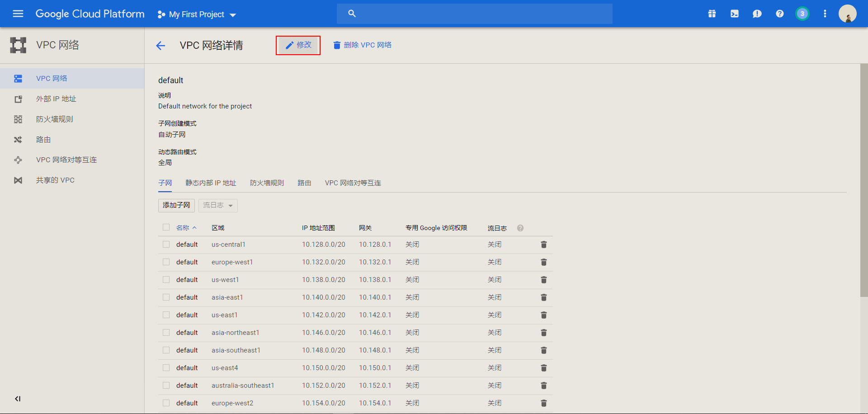
Task: Delete the australia-southeast1 subnet via trash icon
Action: [544, 386]
